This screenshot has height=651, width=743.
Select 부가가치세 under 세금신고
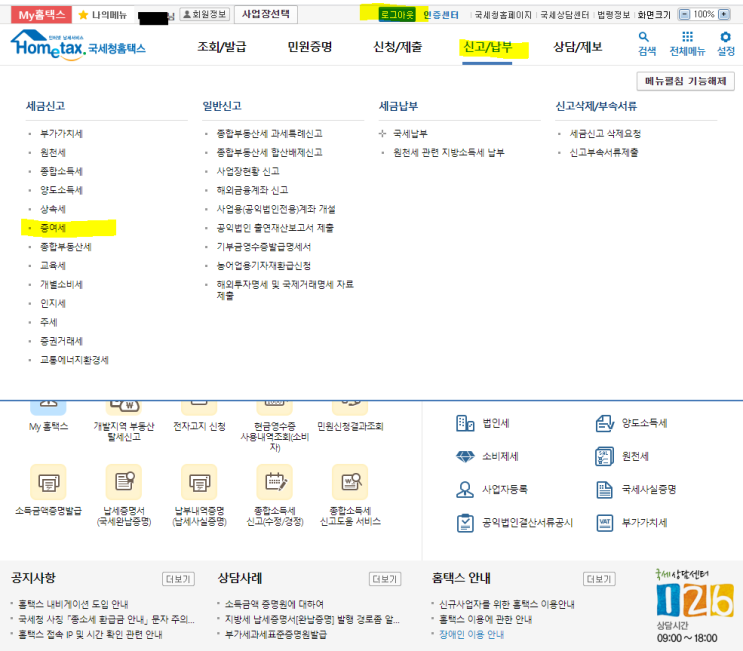(62, 134)
